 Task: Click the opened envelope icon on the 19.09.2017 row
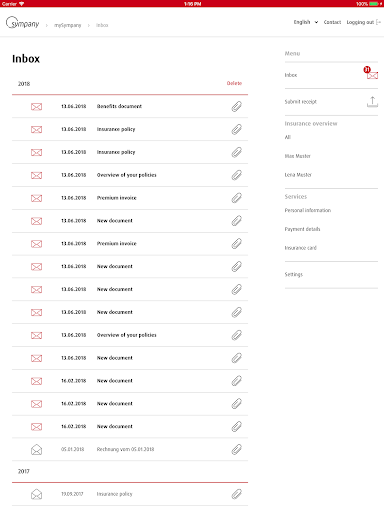36,494
